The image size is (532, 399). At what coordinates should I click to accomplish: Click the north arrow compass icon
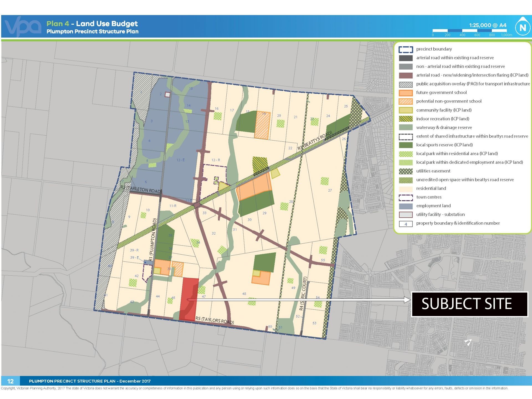point(523,27)
